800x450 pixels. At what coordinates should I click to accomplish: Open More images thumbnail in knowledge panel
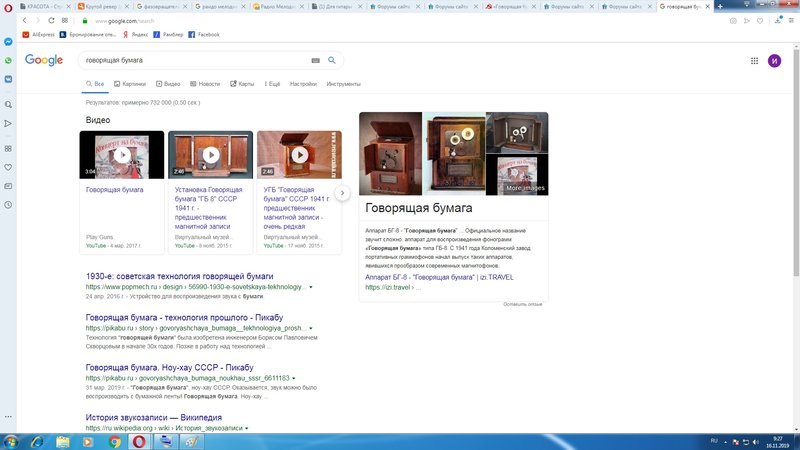(517, 175)
